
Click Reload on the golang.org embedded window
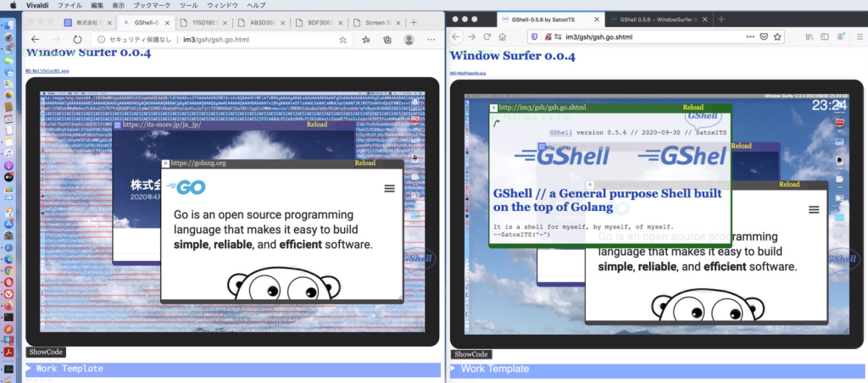pyautogui.click(x=364, y=163)
